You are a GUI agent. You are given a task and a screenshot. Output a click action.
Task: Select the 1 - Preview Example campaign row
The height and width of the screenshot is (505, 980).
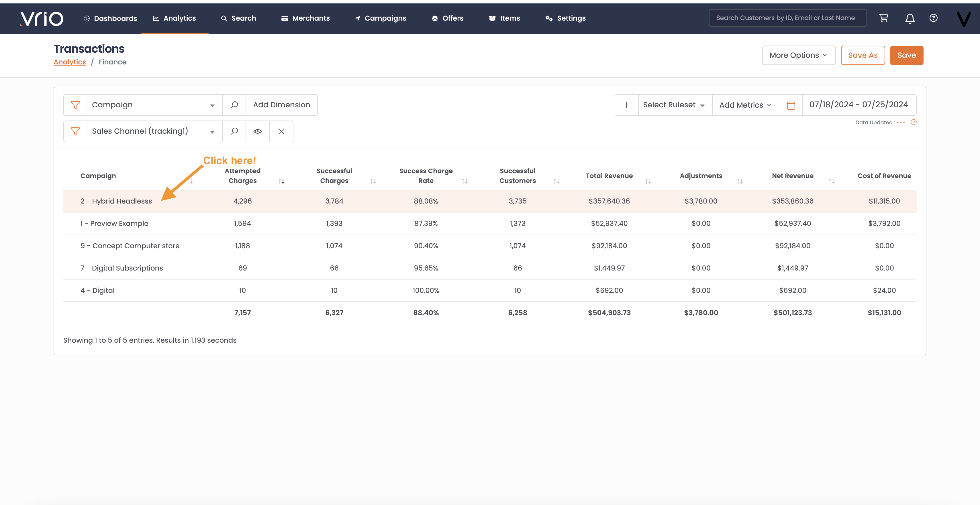490,223
